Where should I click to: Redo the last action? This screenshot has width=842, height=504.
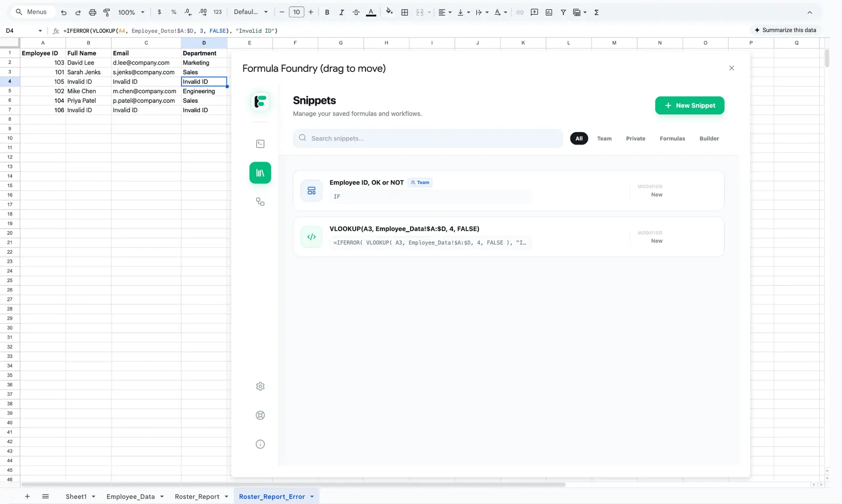click(x=78, y=12)
